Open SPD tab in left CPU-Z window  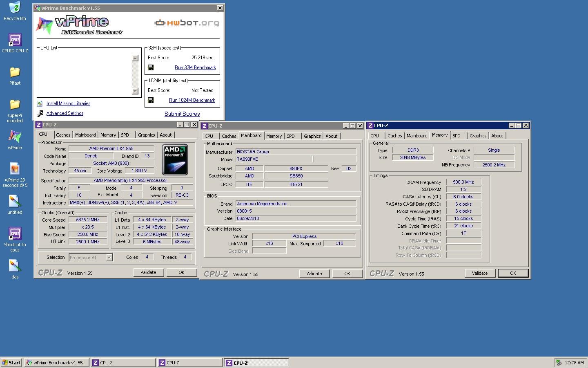125,135
